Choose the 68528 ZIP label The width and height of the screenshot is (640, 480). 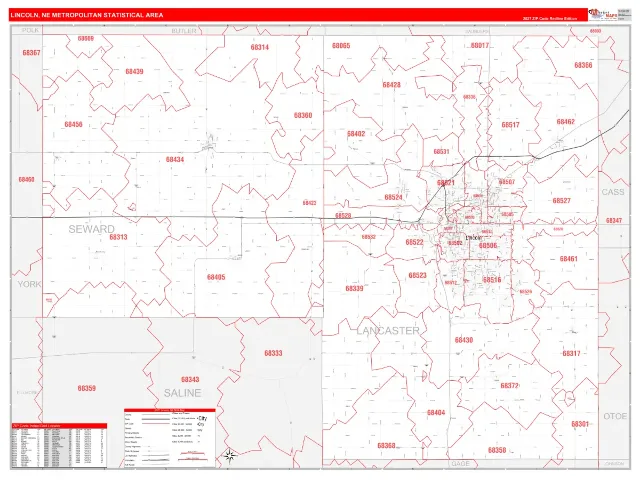(343, 216)
